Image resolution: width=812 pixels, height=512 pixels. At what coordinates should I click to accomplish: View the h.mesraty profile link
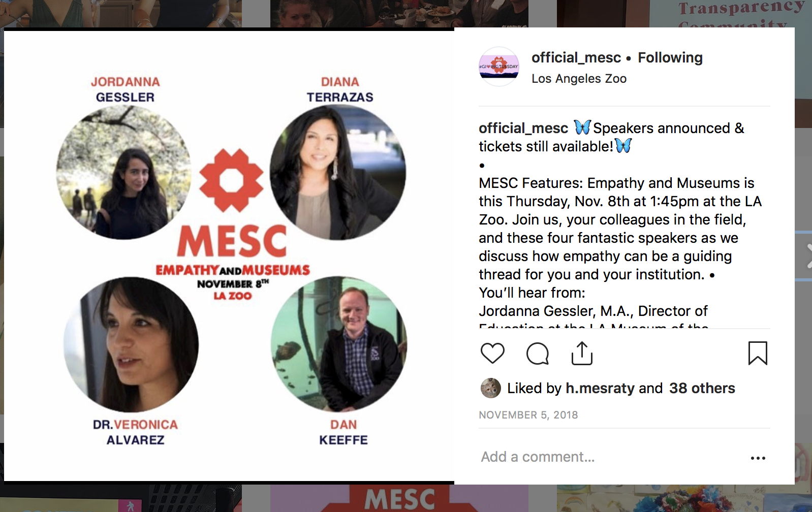pos(600,388)
